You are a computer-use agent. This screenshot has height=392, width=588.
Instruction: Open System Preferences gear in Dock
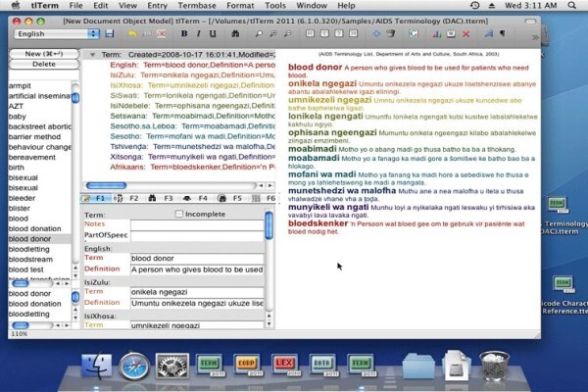(172, 365)
